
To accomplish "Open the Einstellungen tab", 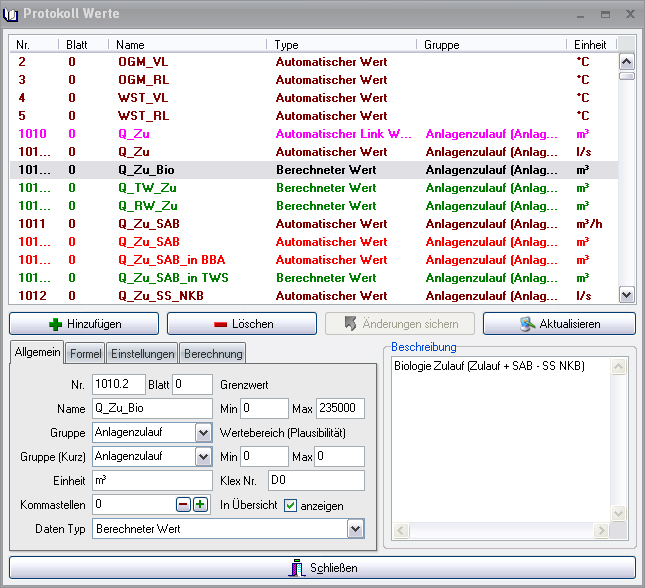I will 142,354.
